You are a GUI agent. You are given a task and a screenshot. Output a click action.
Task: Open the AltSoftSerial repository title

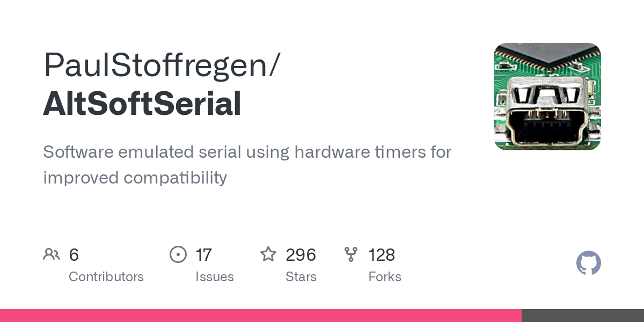142,104
